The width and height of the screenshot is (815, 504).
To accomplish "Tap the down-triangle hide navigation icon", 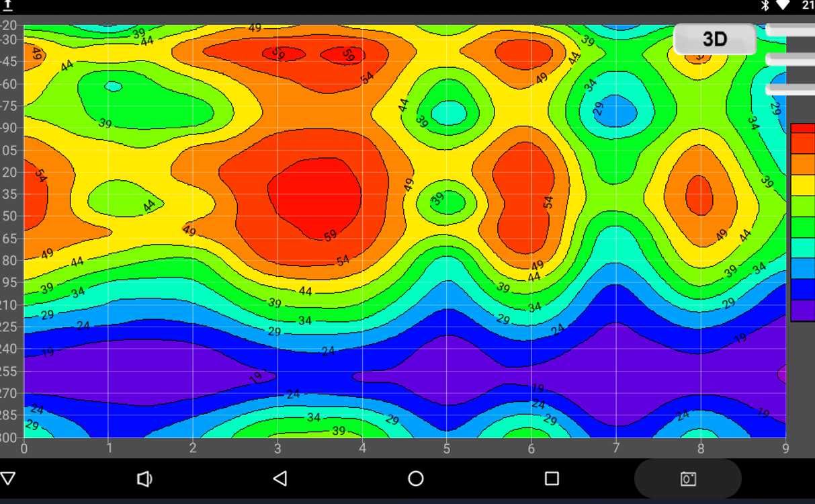I will tap(8, 478).
